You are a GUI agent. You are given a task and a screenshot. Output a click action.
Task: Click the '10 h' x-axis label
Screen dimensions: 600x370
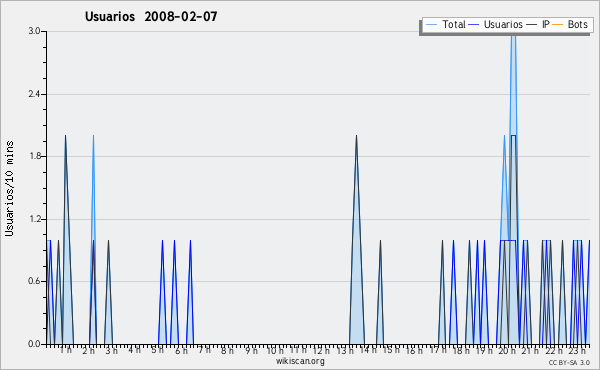coord(275,350)
